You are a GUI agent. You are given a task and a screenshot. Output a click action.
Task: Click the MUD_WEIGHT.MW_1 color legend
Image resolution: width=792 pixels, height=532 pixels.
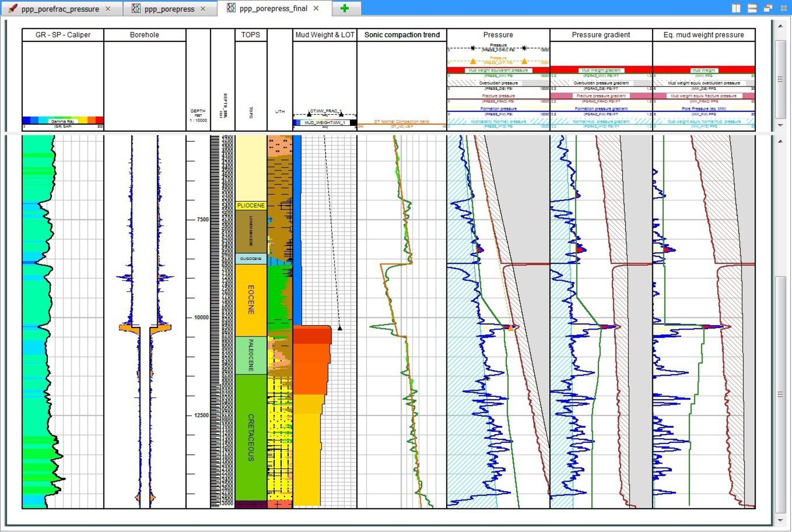click(x=325, y=123)
